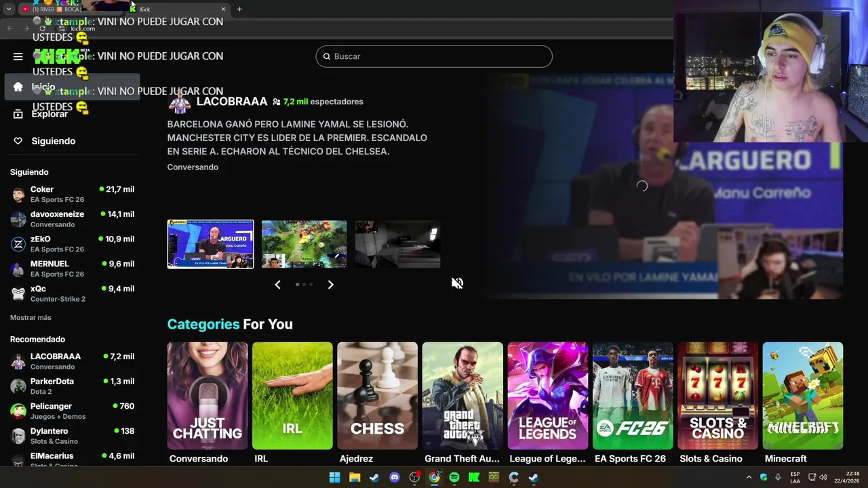The image size is (868, 488).
Task: Open Coker's channel avatar
Action: (x=18, y=195)
